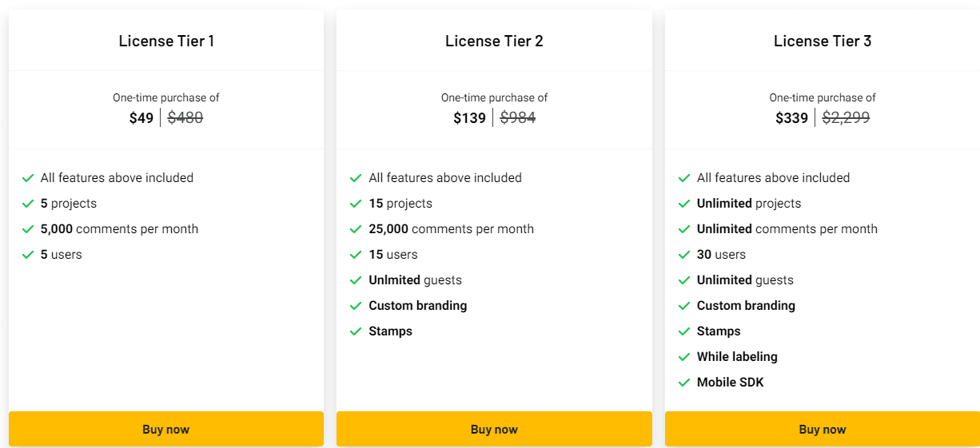Click the crossed-out $2,299 price
Viewport: 980px width, 448px height.
846,118
